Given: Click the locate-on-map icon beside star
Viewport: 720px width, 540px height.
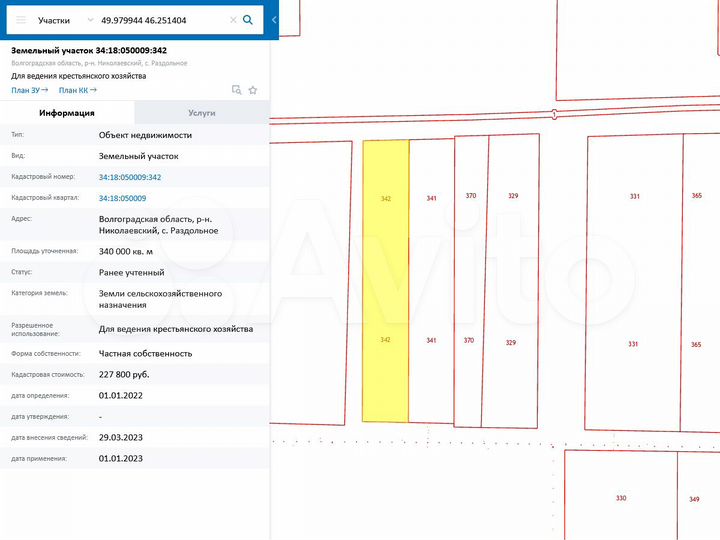Looking at the screenshot, I should point(237,90).
